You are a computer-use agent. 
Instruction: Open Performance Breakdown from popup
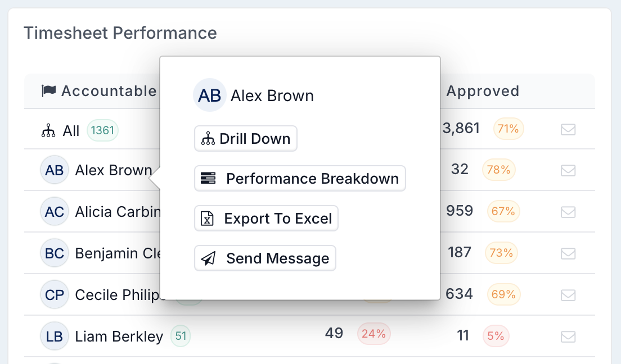point(300,179)
